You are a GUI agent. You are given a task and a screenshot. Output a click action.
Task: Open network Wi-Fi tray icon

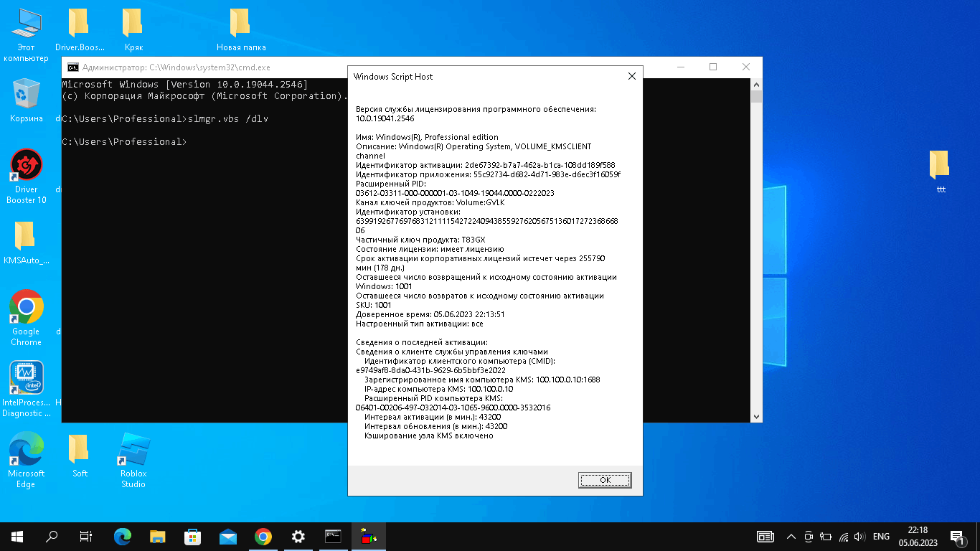(843, 537)
